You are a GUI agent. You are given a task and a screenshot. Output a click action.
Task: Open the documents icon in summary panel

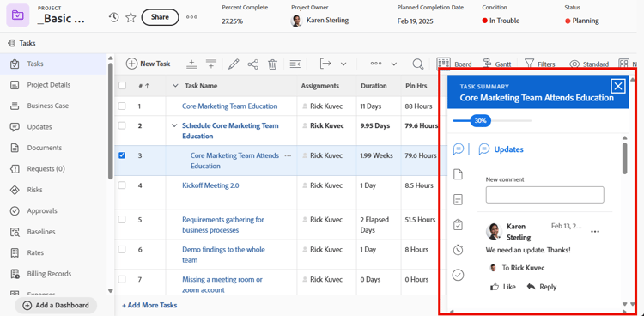(x=458, y=174)
